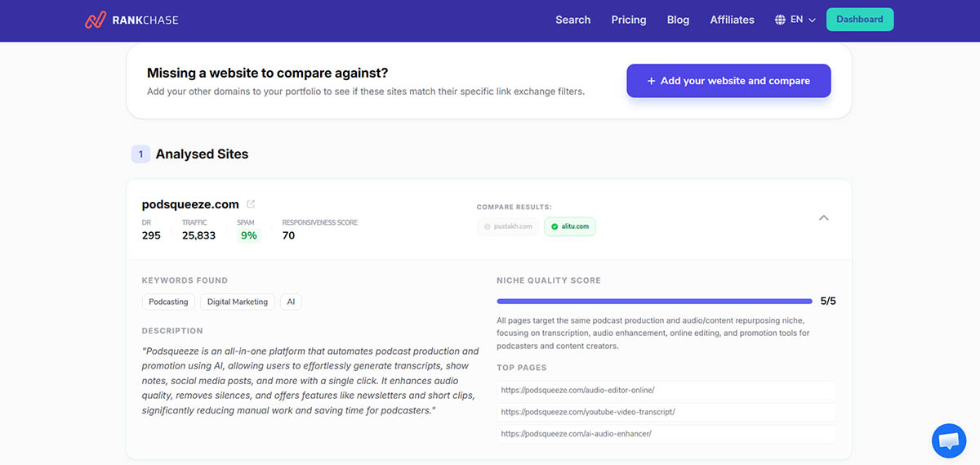This screenshot has width=980, height=465.
Task: Click the Niche Quality Score label
Action: click(x=549, y=280)
